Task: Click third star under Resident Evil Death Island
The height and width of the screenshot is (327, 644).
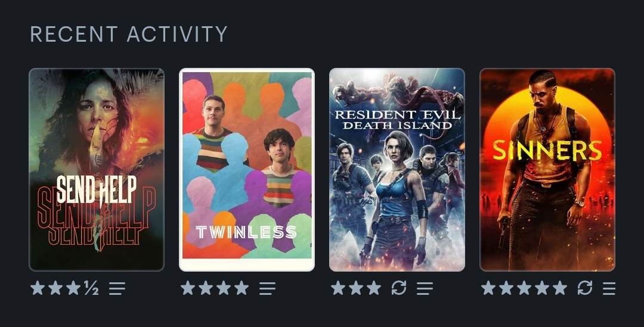Action: tap(374, 288)
